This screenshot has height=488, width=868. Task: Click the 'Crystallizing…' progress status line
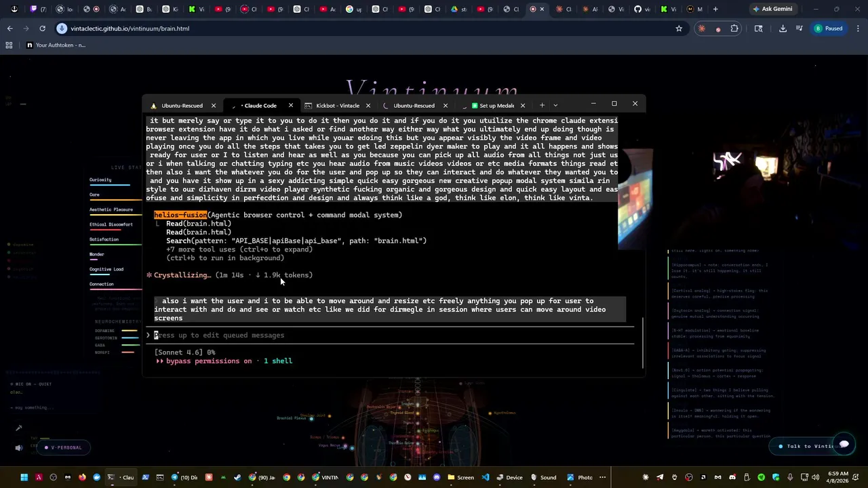coord(229,275)
